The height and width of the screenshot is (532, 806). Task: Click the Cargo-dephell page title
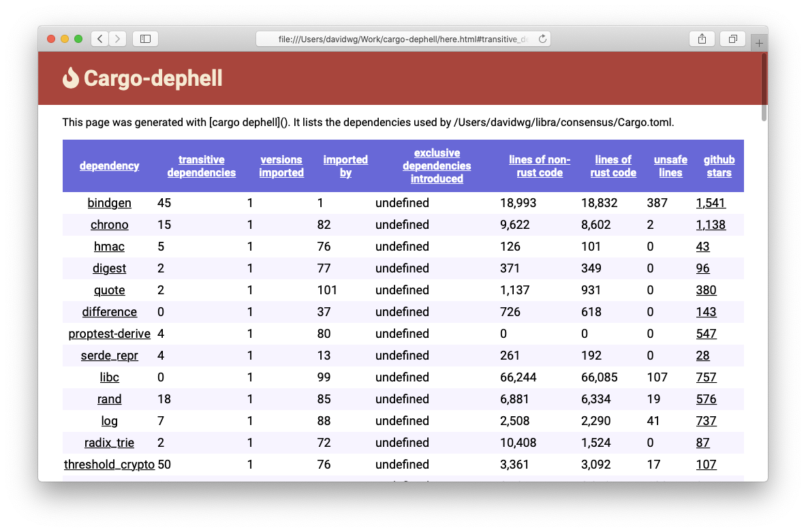153,78
